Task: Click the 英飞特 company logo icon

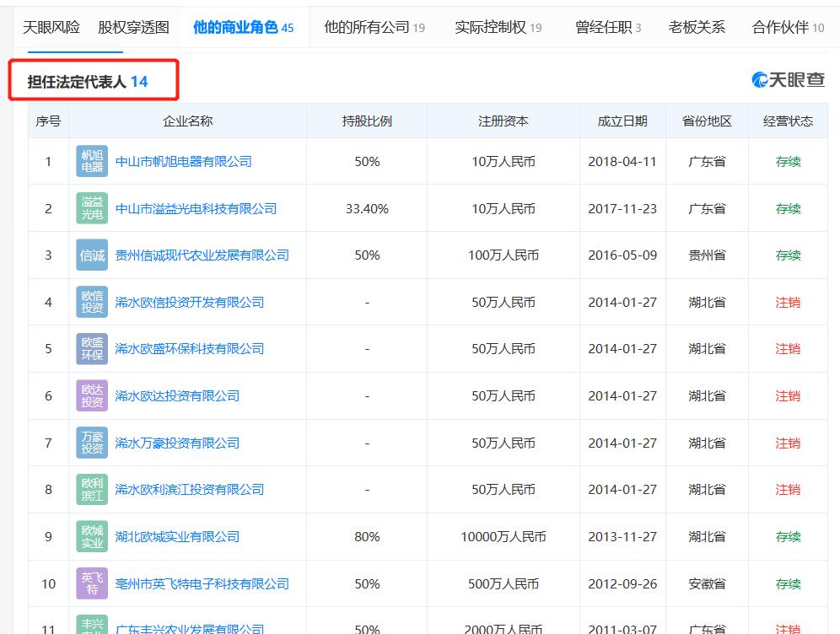Action: 91,583
